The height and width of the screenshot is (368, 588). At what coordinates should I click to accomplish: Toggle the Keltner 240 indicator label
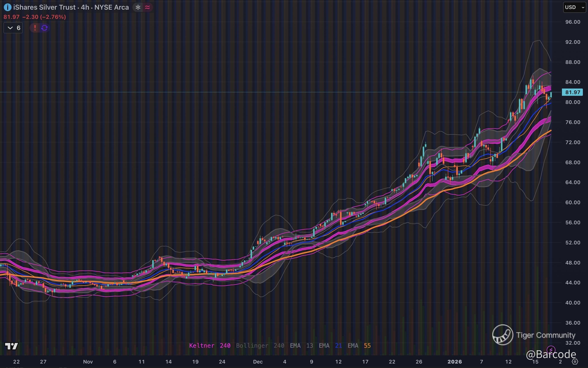pos(210,346)
